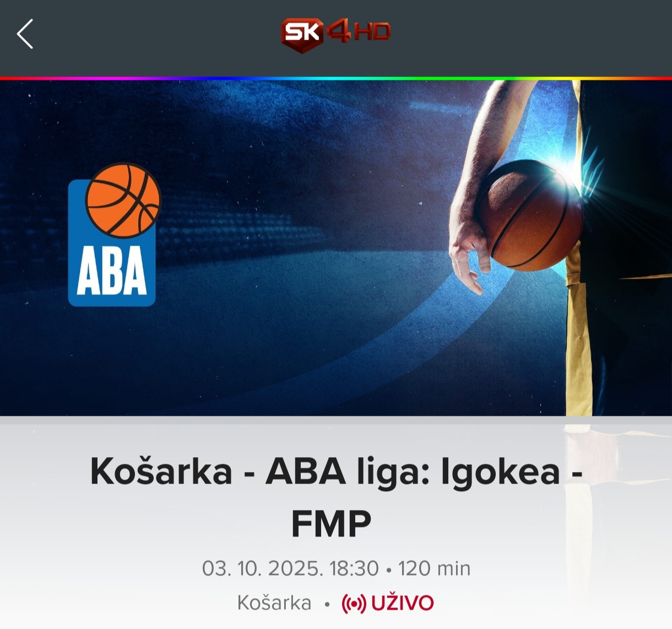Tap the red SK emblem in header

302,35
